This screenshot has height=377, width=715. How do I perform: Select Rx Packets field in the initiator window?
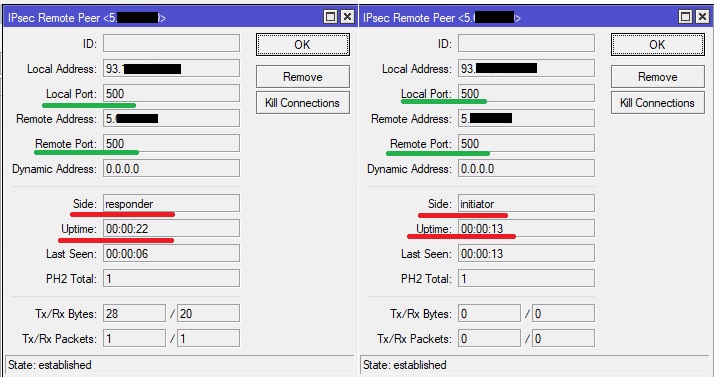tap(563, 338)
